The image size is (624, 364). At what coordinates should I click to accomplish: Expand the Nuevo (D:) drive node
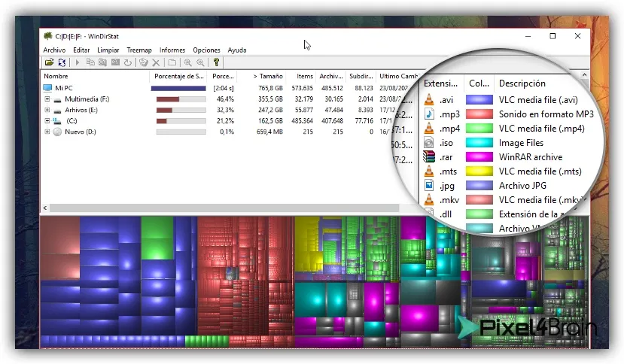[47, 132]
